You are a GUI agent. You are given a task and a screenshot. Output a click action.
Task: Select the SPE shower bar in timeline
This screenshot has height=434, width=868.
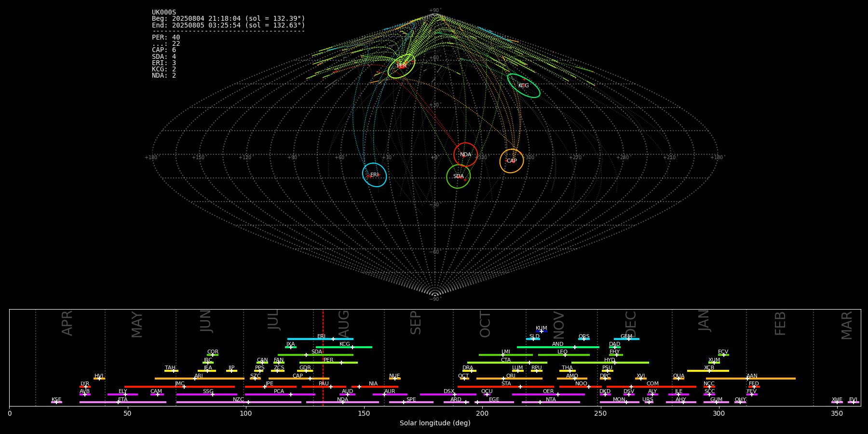[411, 402]
